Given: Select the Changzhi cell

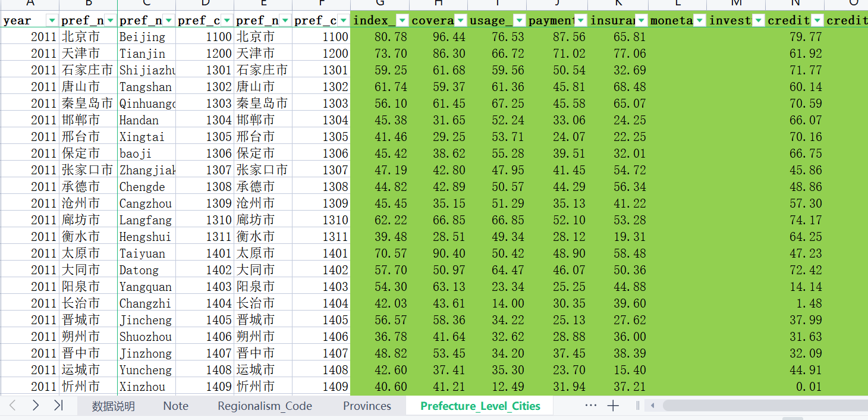Looking at the screenshot, I should click(x=146, y=303).
